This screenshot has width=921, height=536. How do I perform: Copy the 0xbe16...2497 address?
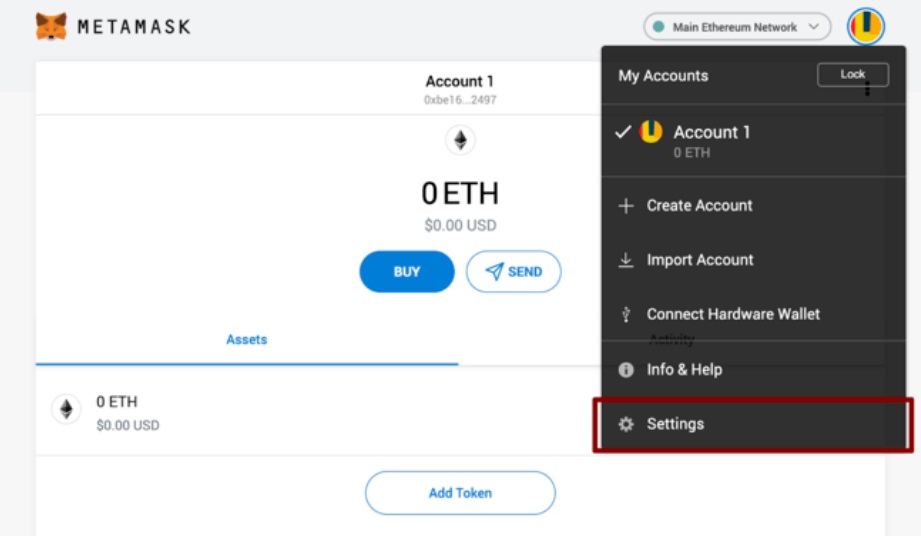[460, 100]
